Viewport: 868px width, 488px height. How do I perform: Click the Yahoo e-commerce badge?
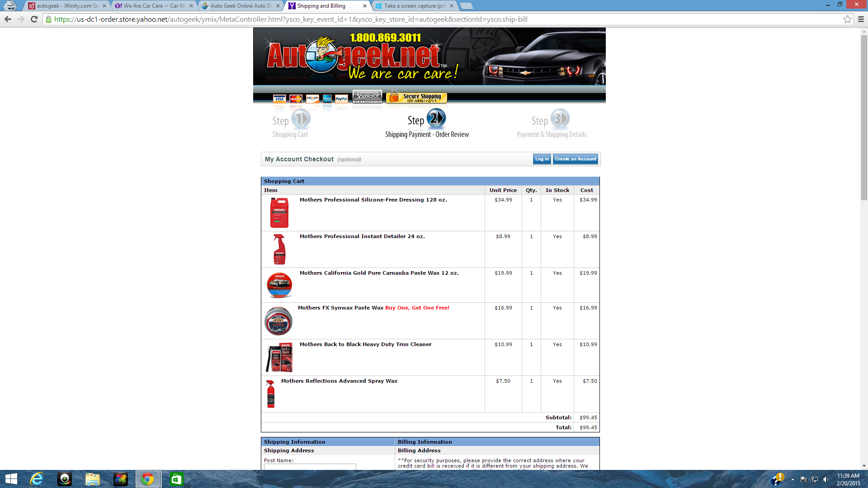pyautogui.click(x=368, y=97)
